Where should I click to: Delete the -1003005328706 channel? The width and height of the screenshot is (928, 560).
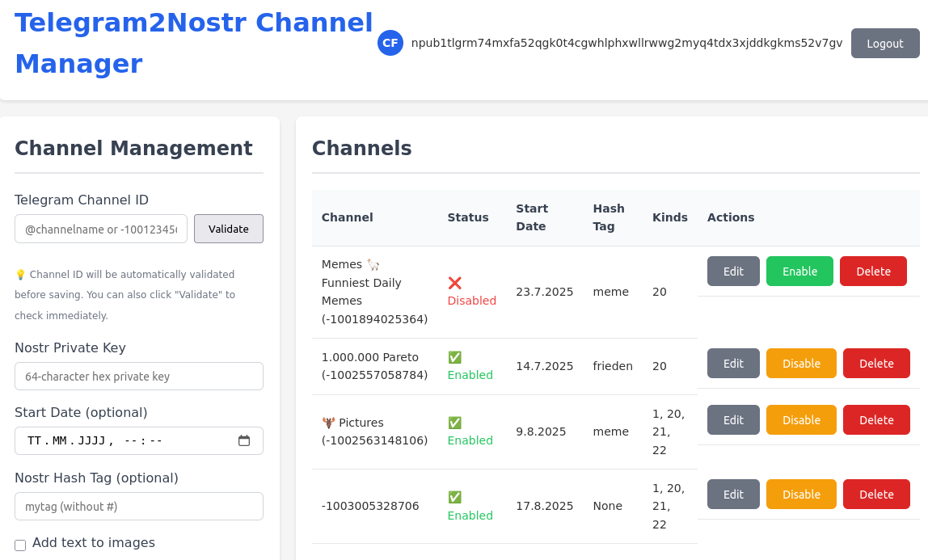click(876, 495)
